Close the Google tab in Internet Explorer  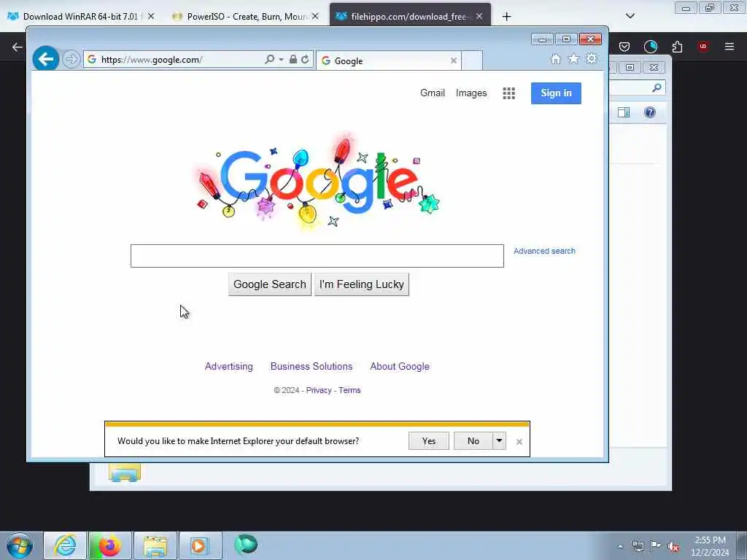coord(454,61)
